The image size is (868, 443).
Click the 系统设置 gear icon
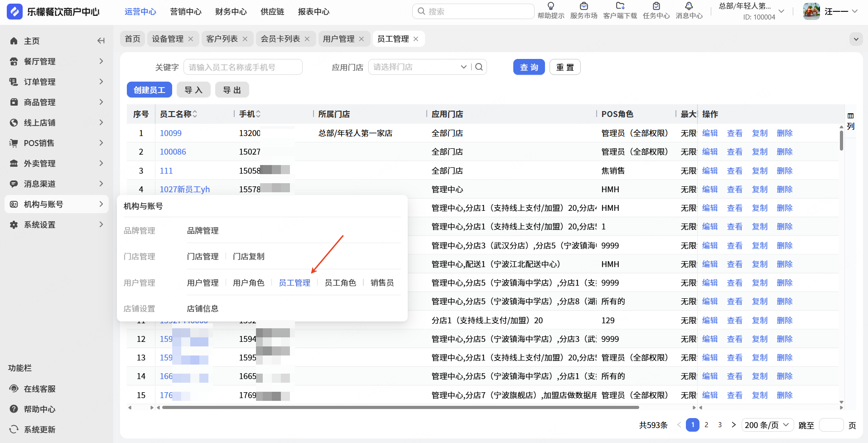pyautogui.click(x=14, y=224)
